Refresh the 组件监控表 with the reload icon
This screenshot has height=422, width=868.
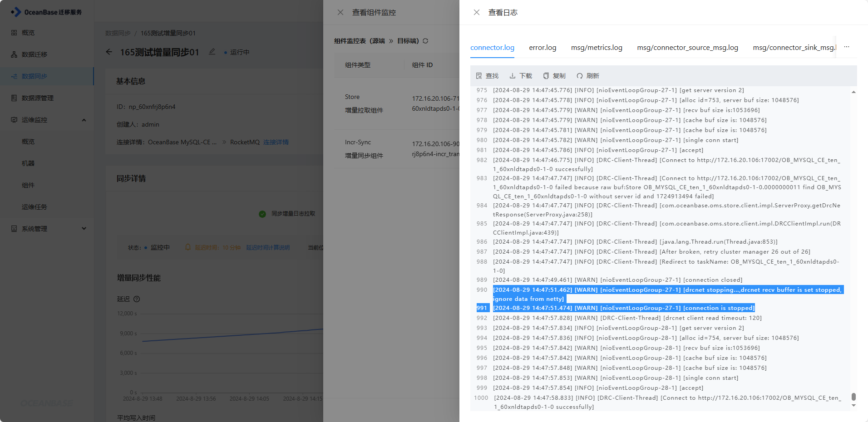(x=425, y=41)
